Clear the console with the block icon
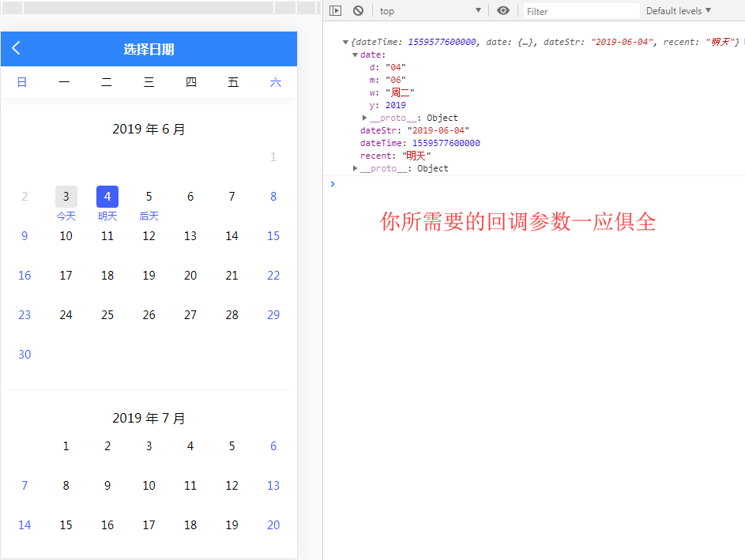The height and width of the screenshot is (560, 745). coord(358,11)
